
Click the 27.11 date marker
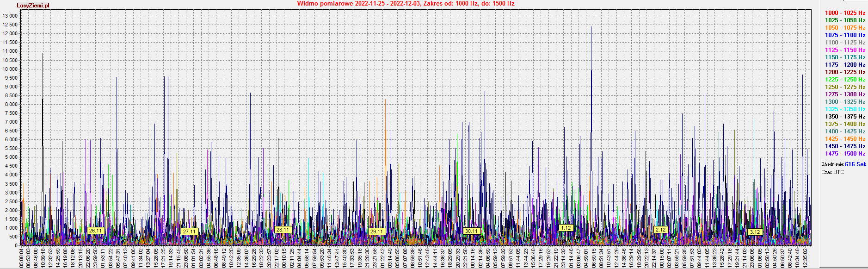click(189, 231)
